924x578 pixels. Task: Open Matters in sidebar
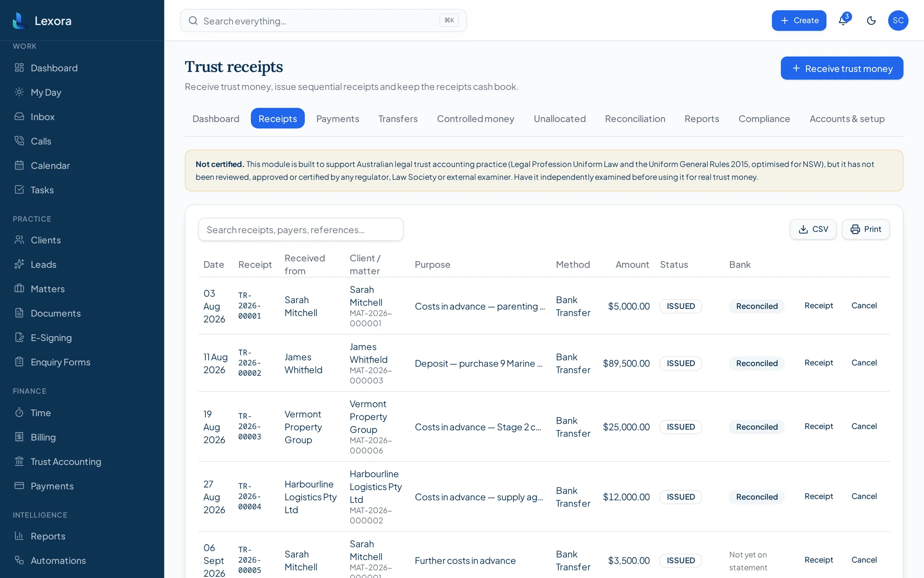(x=47, y=289)
